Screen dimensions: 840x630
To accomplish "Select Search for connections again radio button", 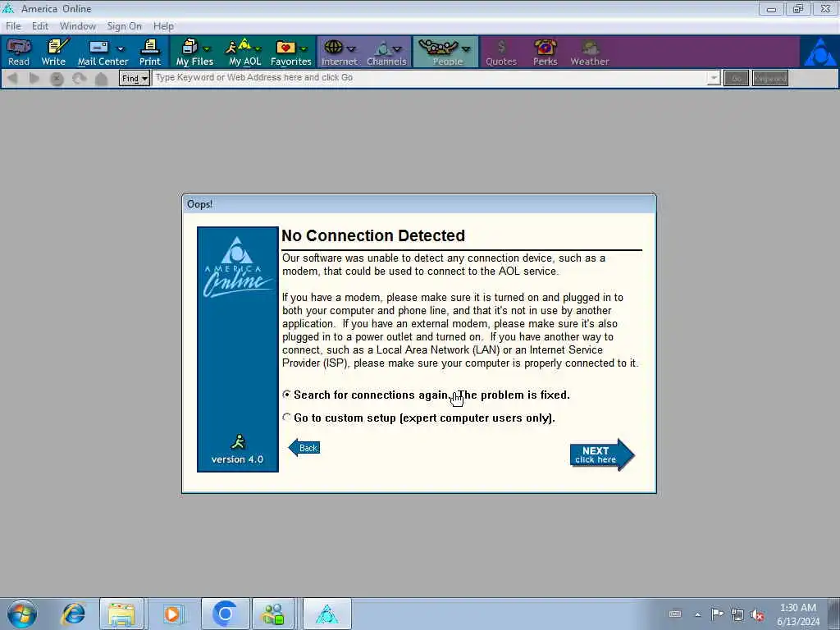I will tap(287, 395).
